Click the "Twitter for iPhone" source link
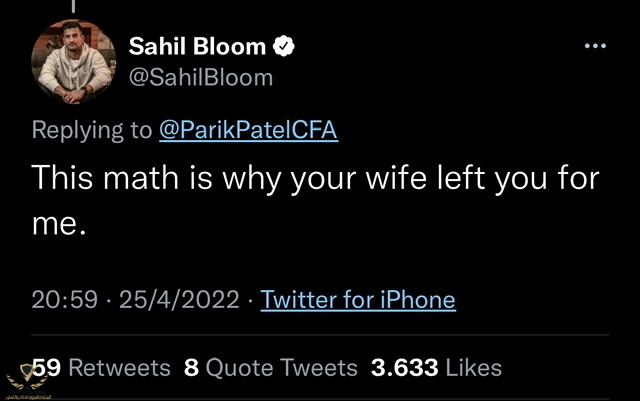The height and width of the screenshot is (401, 640). [357, 299]
